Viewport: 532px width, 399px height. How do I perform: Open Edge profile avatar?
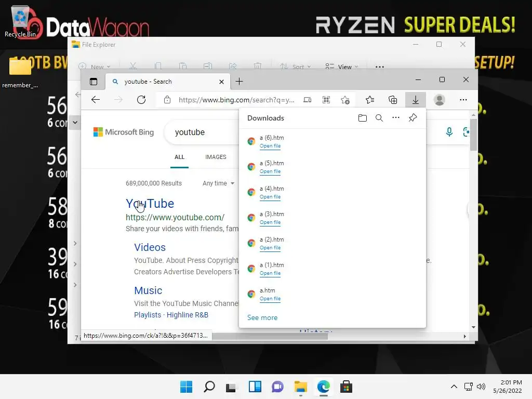pos(440,100)
